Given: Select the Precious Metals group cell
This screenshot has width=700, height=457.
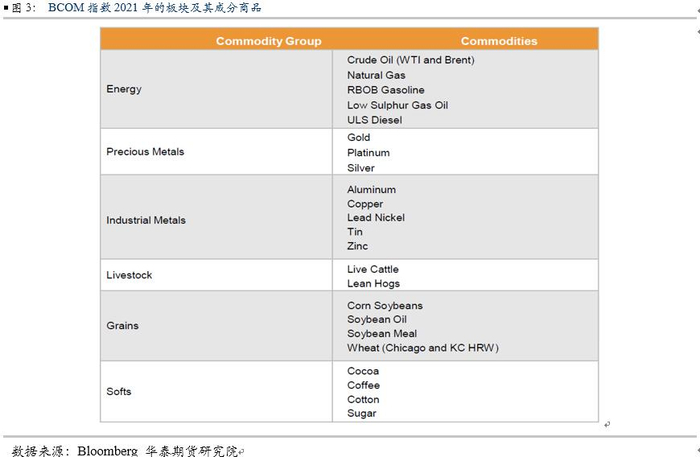Looking at the screenshot, I should click(x=145, y=152).
